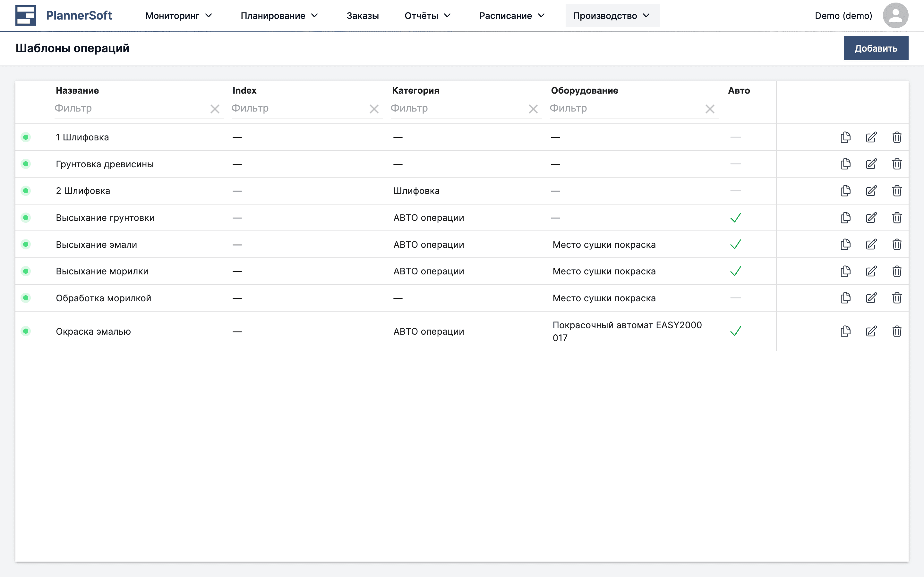Viewport: 924px width, 577px height.
Task: Delete the 2 Шлифовка template
Action: point(896,191)
